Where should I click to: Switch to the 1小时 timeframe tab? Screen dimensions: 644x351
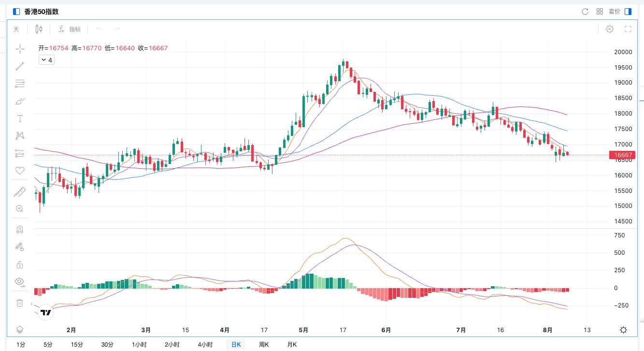pos(140,344)
